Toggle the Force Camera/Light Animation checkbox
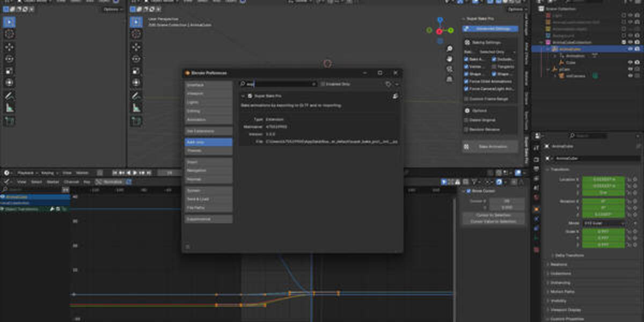The width and height of the screenshot is (644, 322). point(466,89)
